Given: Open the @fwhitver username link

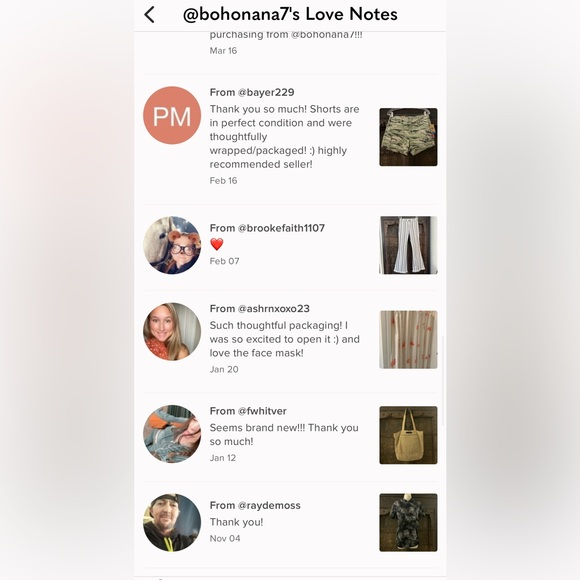Looking at the screenshot, I should [x=262, y=411].
